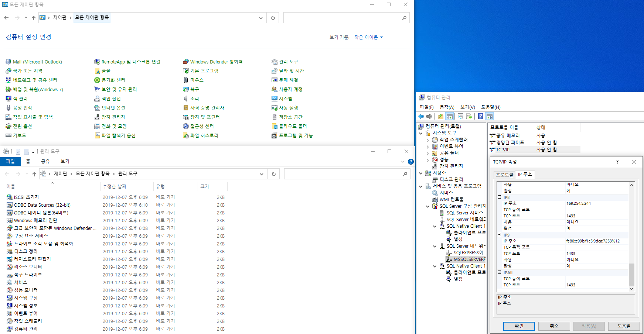
Task: Click Export list icon in 컴퓨터 관리 toolbar
Action: click(469, 116)
